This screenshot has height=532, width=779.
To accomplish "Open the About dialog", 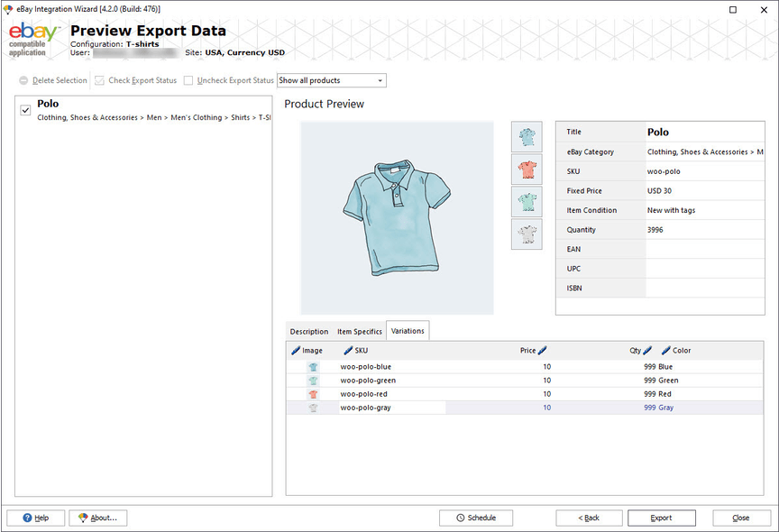I will coord(97,518).
